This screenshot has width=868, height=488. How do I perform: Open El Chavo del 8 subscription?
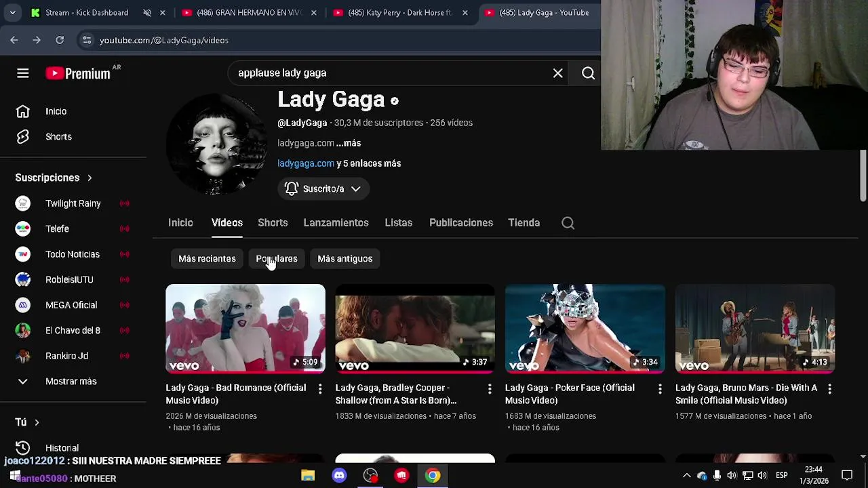coord(73,331)
